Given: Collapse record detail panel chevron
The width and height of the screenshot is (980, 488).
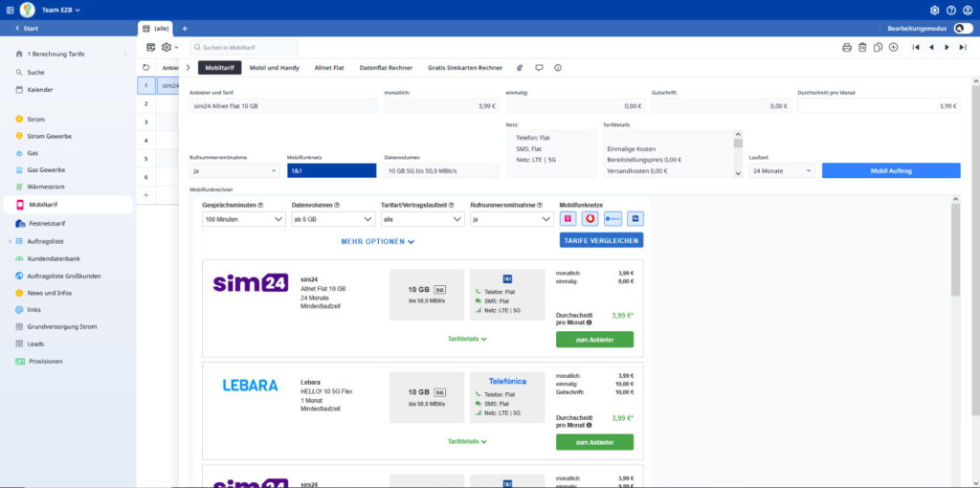Looking at the screenshot, I should 189,68.
